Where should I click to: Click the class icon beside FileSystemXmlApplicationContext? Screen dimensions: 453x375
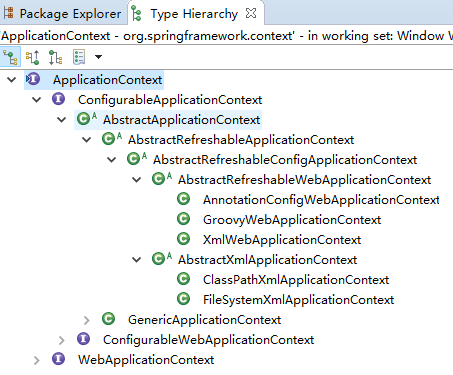(184, 299)
